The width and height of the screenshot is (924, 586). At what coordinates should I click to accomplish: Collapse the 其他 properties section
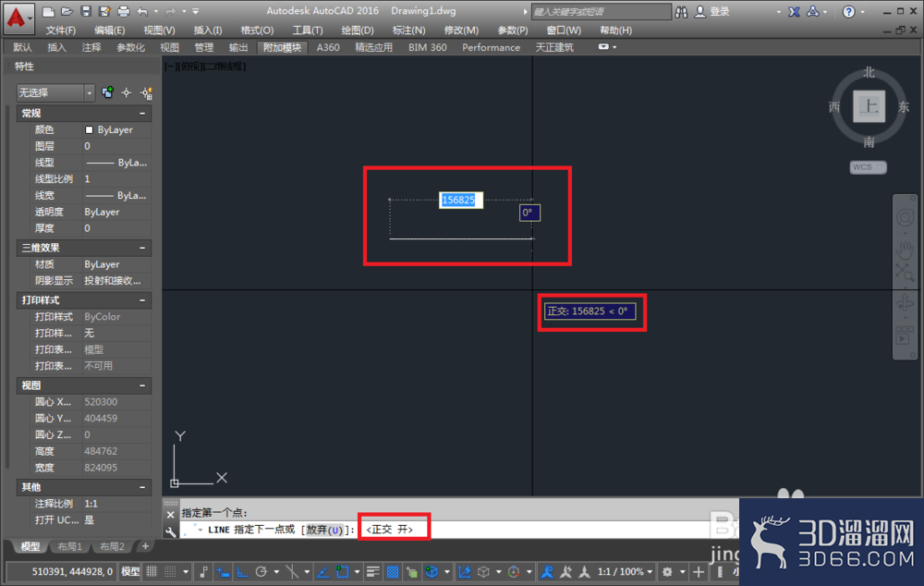click(x=142, y=487)
